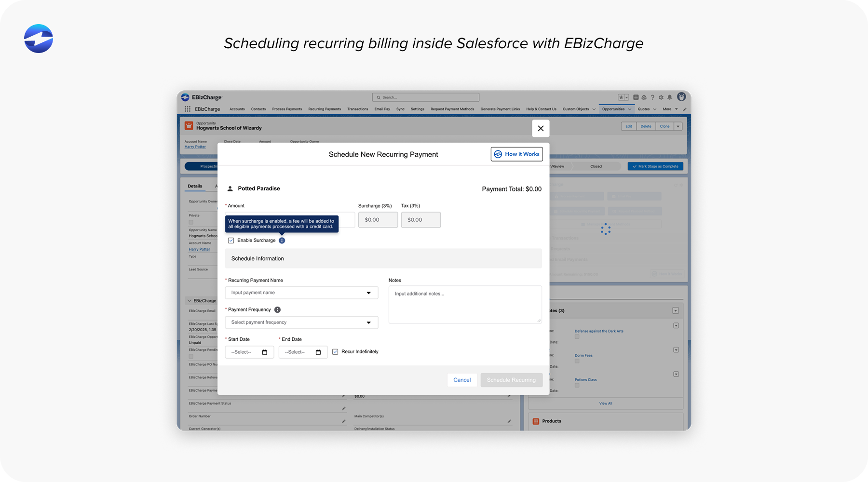Image resolution: width=868 pixels, height=482 pixels.
Task: Click inside the additional notes field
Action: (464, 305)
